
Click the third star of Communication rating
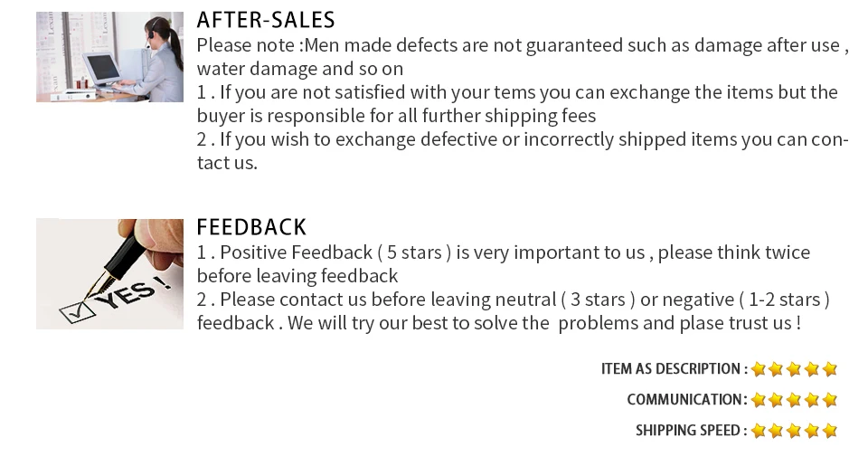(x=794, y=399)
